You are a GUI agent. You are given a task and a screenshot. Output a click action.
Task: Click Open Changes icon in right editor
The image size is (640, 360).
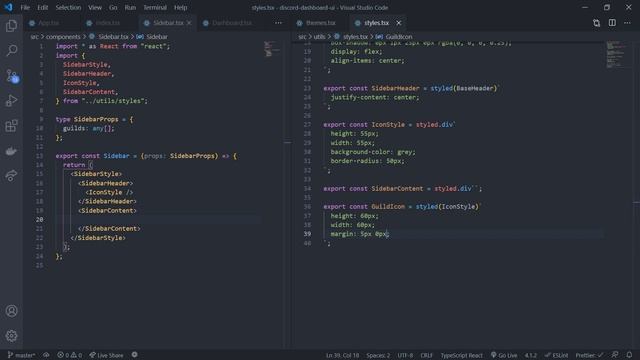pos(596,23)
